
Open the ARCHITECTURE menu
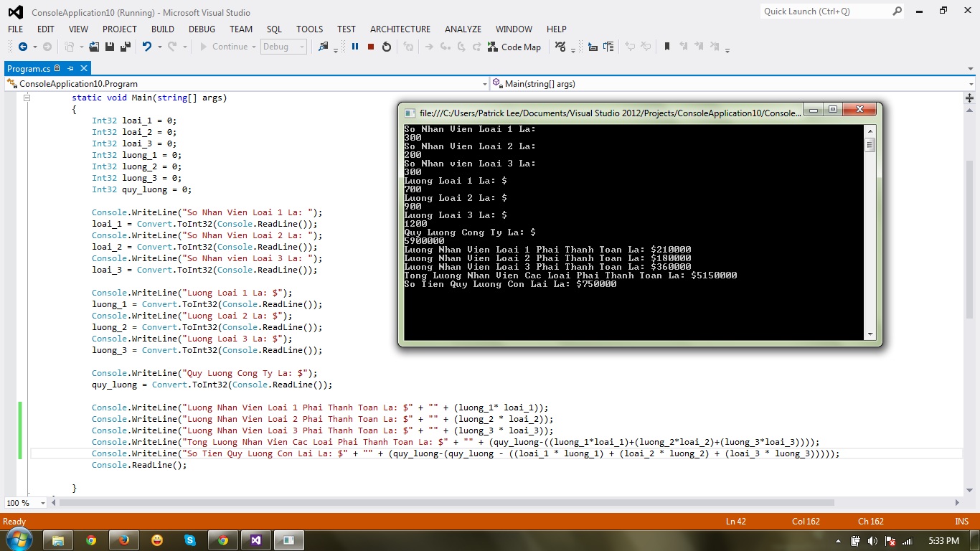pyautogui.click(x=400, y=29)
